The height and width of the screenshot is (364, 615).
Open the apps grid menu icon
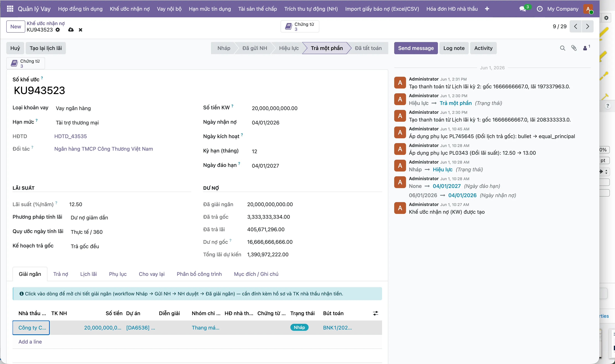(x=10, y=9)
